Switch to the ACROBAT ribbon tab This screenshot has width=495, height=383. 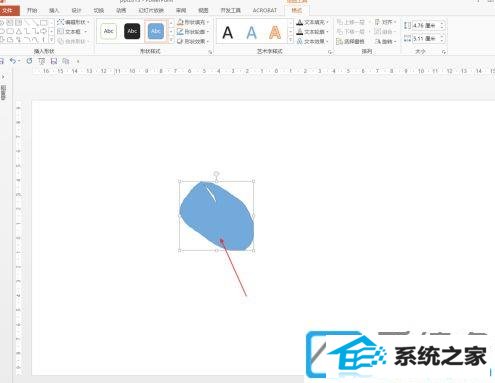click(265, 10)
